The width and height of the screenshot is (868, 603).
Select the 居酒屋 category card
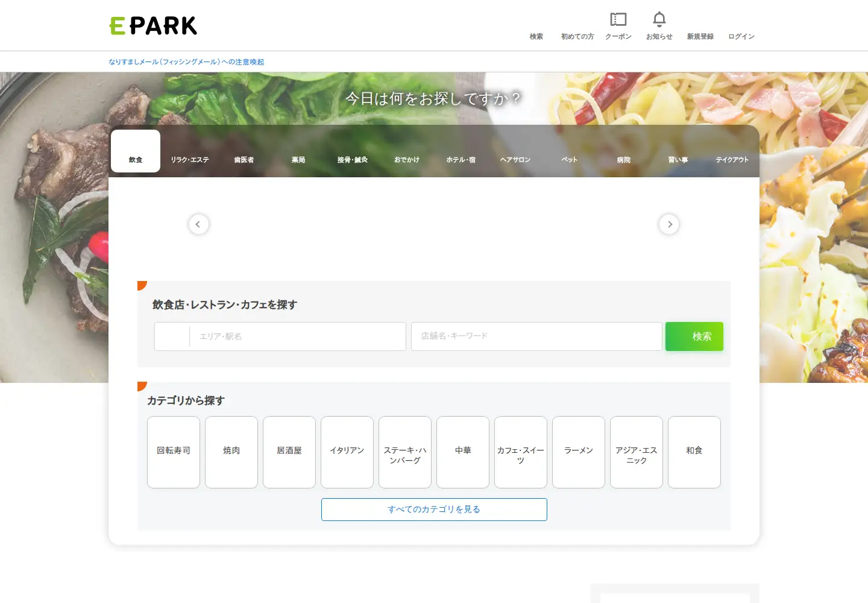click(289, 452)
